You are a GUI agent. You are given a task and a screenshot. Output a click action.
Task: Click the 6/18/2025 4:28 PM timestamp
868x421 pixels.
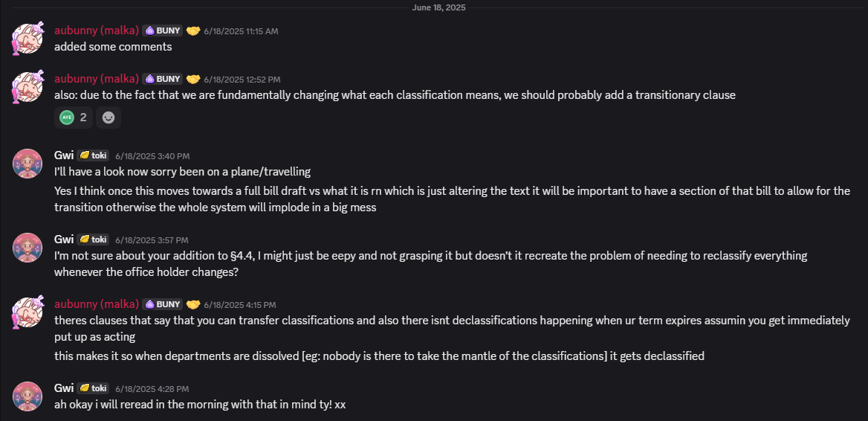click(x=152, y=388)
